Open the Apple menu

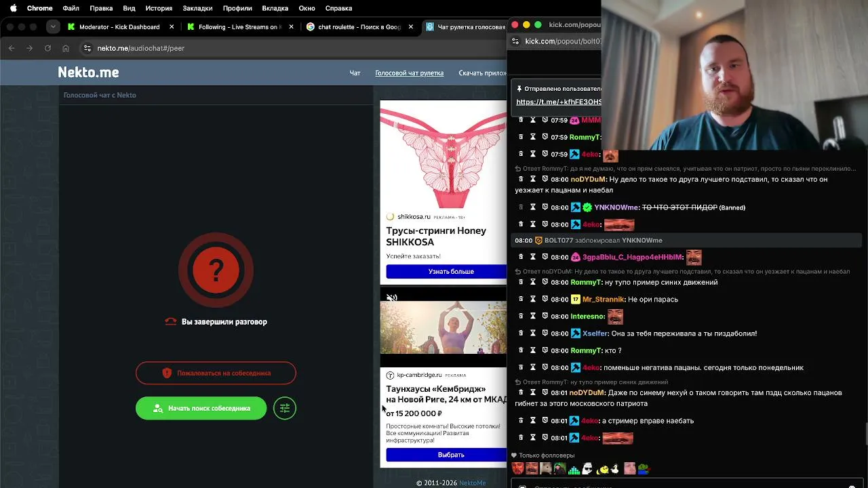[13, 8]
